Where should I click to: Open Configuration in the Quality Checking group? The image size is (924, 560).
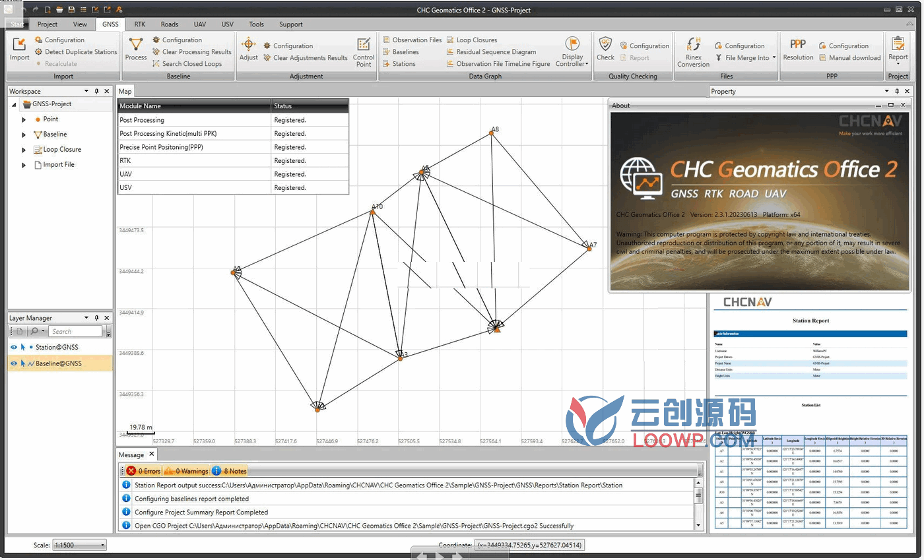click(644, 46)
